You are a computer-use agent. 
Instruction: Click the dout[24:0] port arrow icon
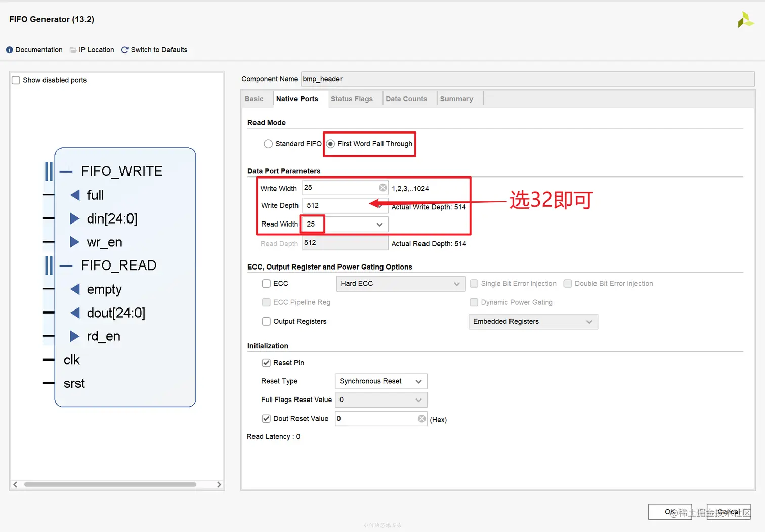[x=75, y=313]
